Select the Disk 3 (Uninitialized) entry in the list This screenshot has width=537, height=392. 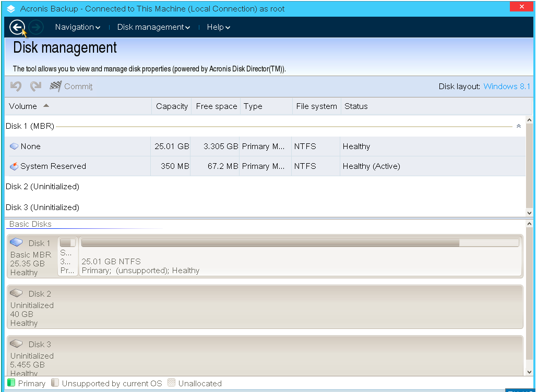coord(42,207)
